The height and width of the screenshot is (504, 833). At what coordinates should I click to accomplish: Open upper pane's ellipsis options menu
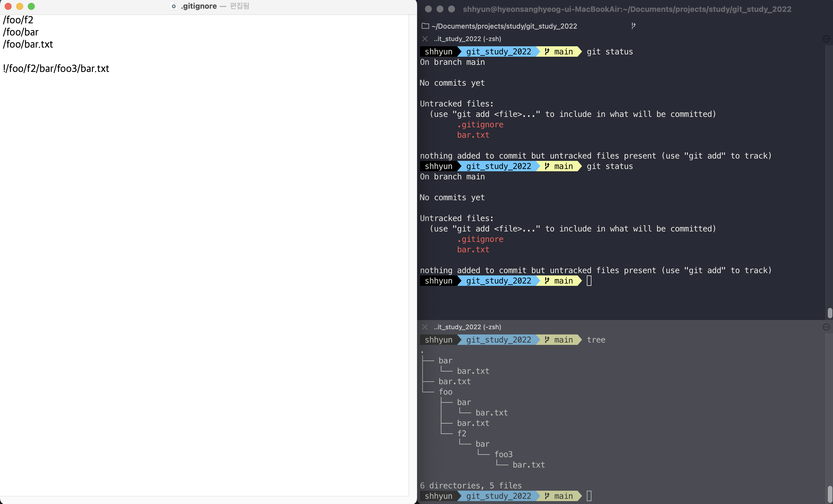[826, 39]
